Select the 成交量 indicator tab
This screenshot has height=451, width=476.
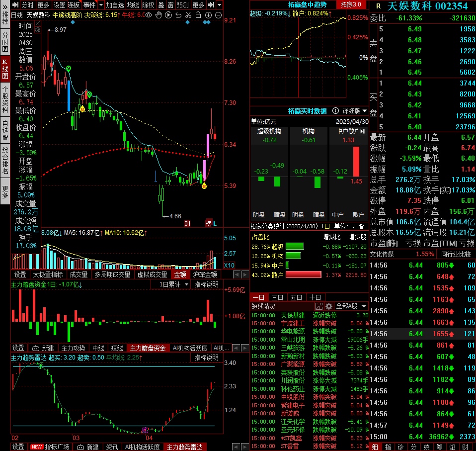tap(79, 274)
